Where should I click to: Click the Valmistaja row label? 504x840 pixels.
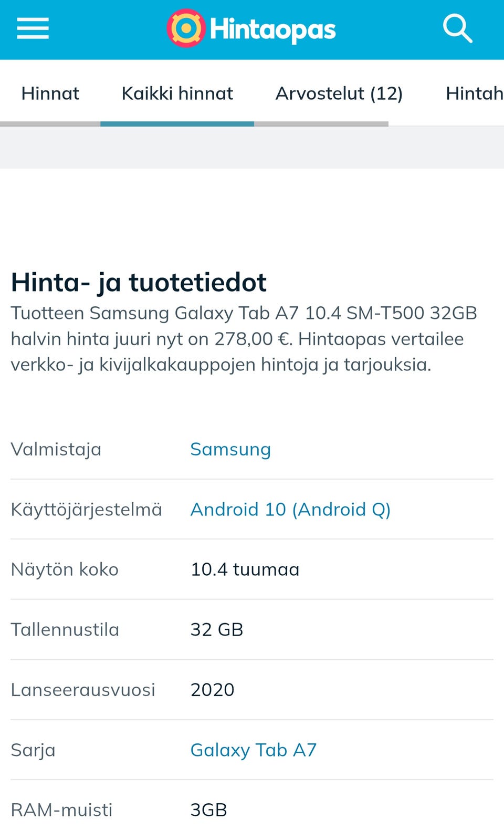click(x=56, y=449)
